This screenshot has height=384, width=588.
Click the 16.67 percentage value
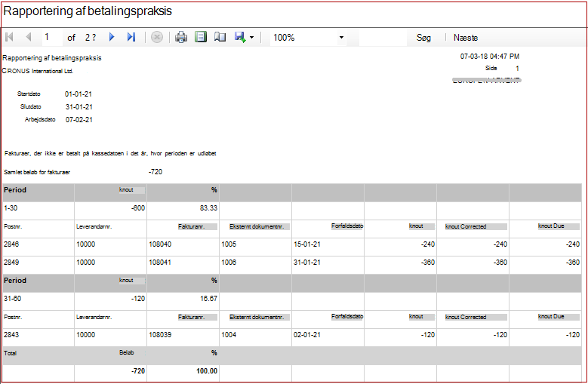(x=208, y=299)
